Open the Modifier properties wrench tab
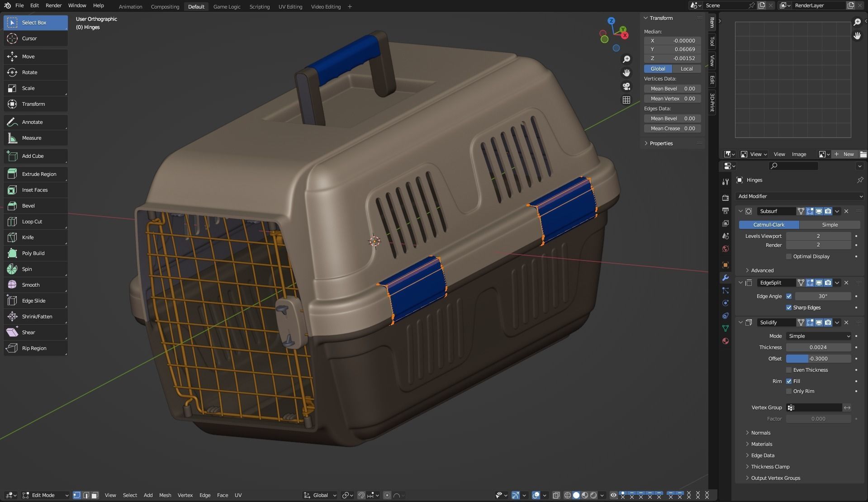 tap(726, 278)
